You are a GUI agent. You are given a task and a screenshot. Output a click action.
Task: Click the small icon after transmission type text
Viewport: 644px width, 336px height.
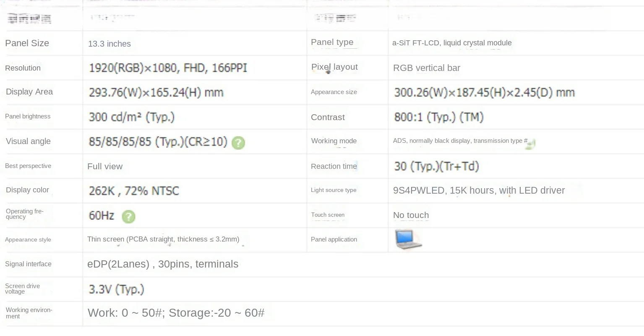[x=531, y=144]
